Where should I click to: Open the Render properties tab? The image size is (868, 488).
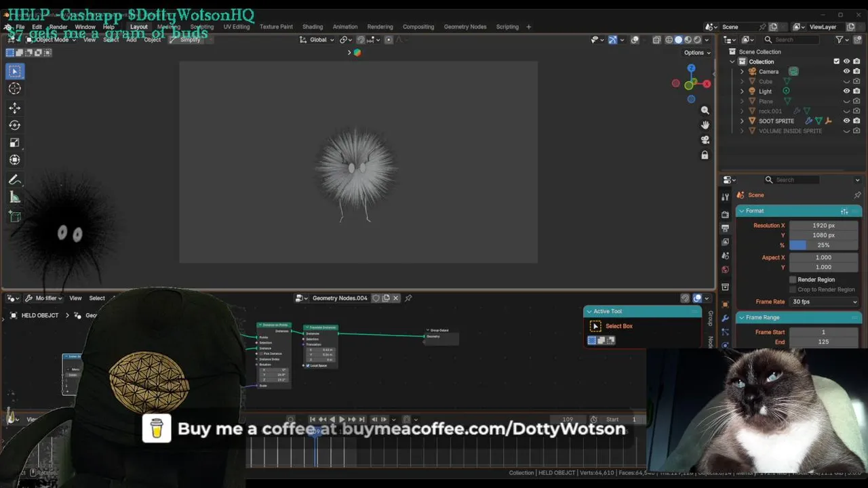tap(726, 214)
